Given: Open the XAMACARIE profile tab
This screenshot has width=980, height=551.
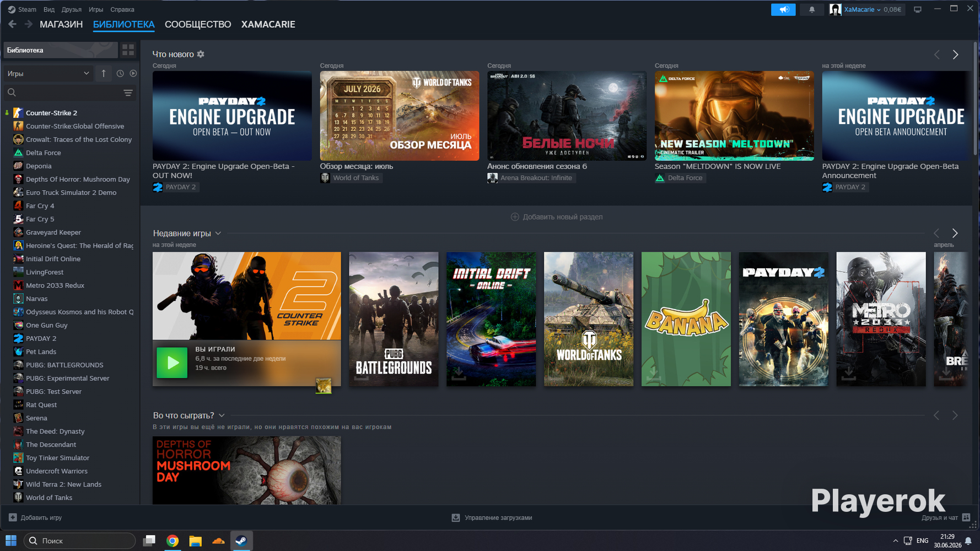Looking at the screenshot, I should [268, 24].
